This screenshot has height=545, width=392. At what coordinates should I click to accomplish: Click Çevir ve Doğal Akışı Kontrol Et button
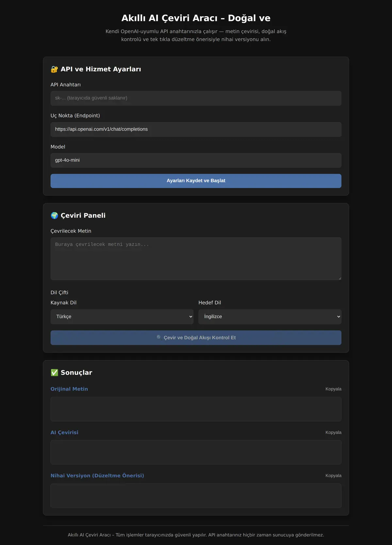196,338
